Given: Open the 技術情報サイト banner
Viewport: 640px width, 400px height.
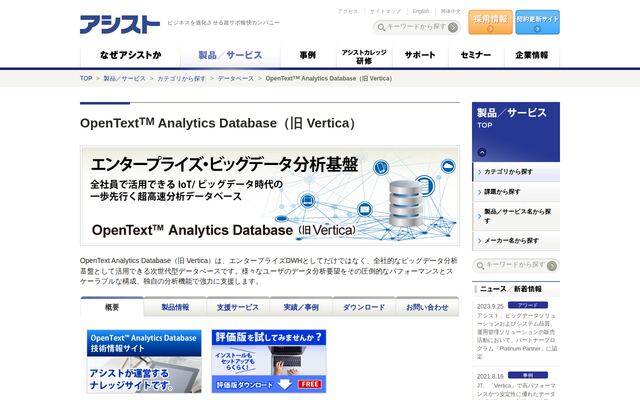Looking at the screenshot, I should click(144, 361).
